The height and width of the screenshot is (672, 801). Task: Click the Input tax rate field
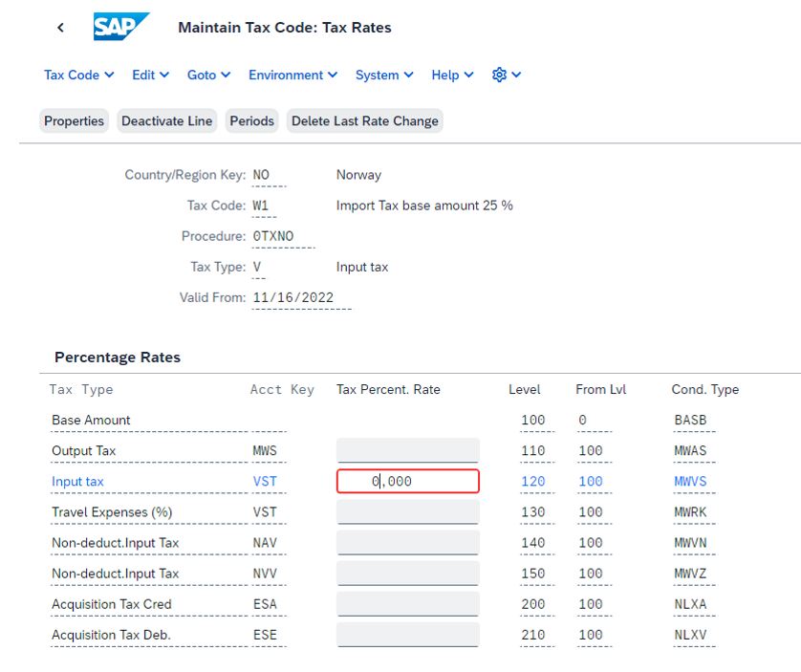(x=407, y=481)
